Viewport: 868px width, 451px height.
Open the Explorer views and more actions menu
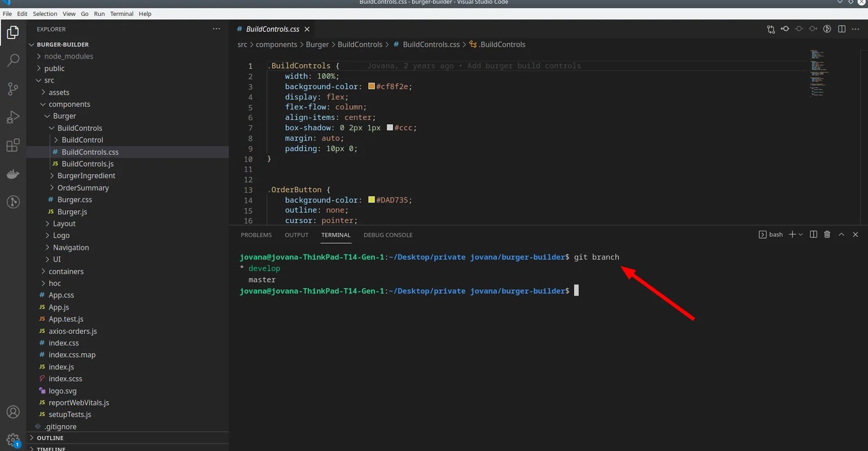coord(216,29)
